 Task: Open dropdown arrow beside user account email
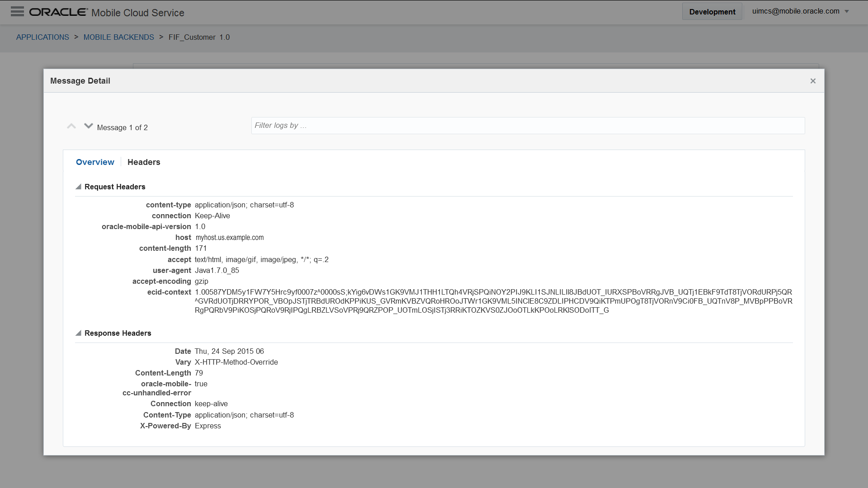(x=847, y=12)
